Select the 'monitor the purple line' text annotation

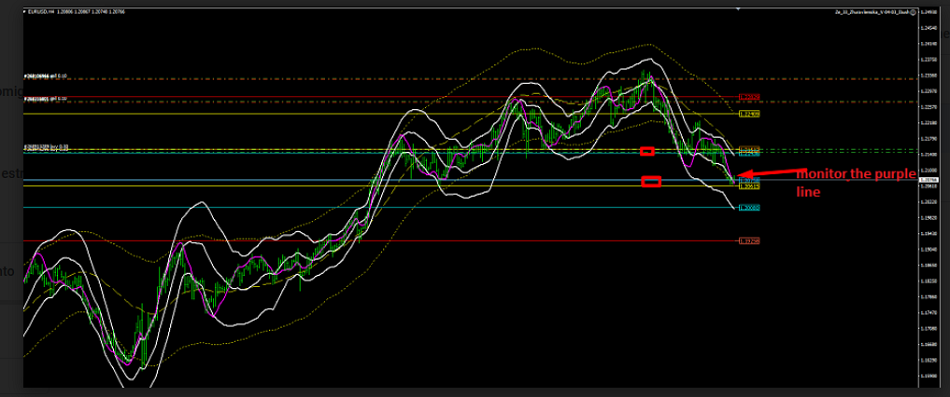click(855, 182)
